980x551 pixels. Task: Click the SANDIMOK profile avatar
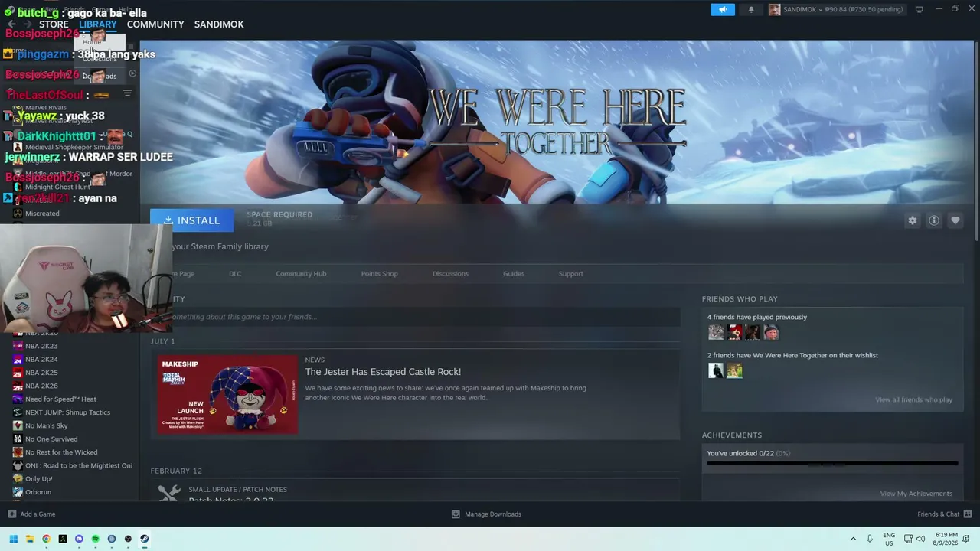(774, 9)
